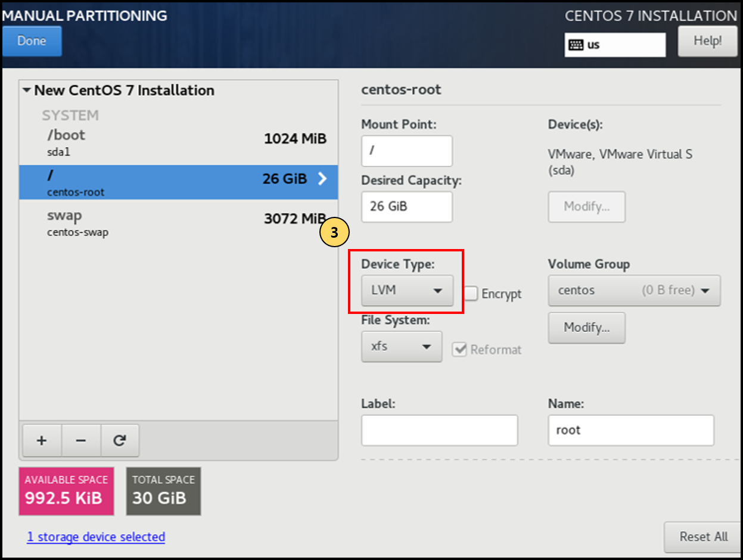Open the 1 storage device selected link
743x560 pixels.
tap(95, 537)
